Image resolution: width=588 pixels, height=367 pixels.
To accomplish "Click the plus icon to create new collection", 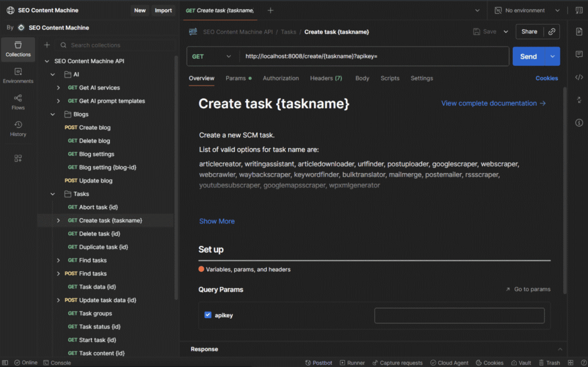I will 47,45.
